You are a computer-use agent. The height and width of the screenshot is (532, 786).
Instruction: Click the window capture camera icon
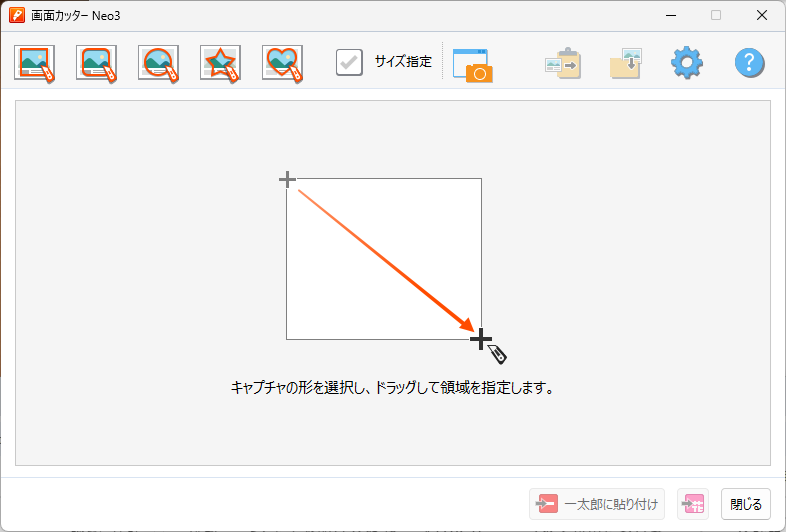pos(472,64)
